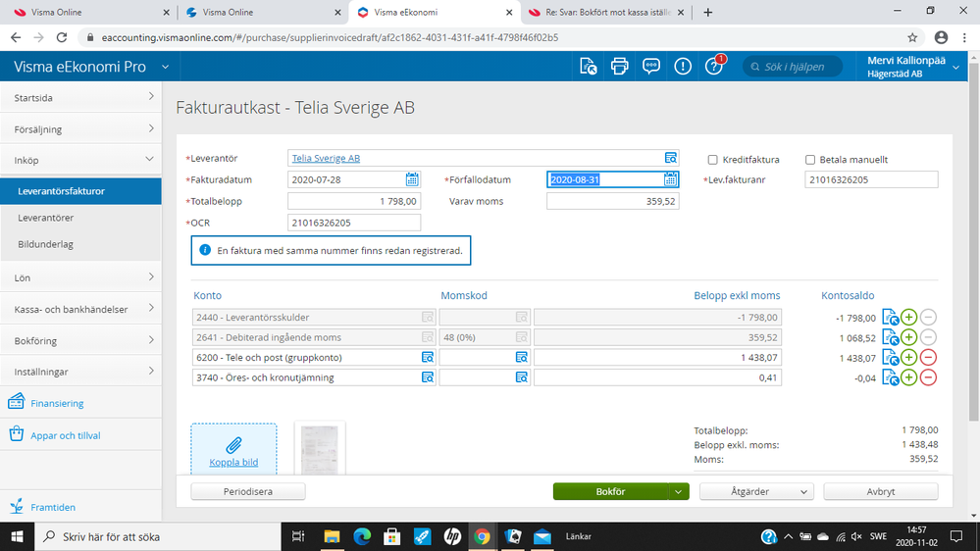980x551 pixels.
Task: Open the Finansiering link
Action: pyautogui.click(x=57, y=403)
